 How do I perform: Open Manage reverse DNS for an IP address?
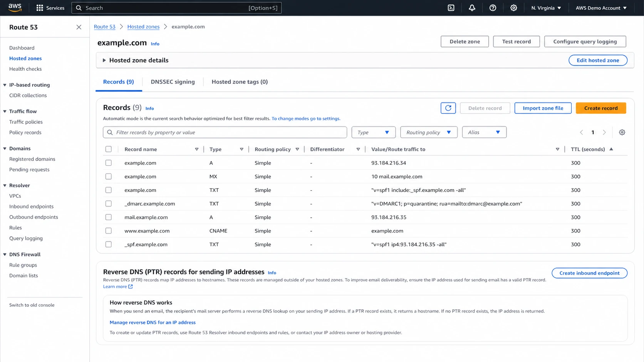153,322
